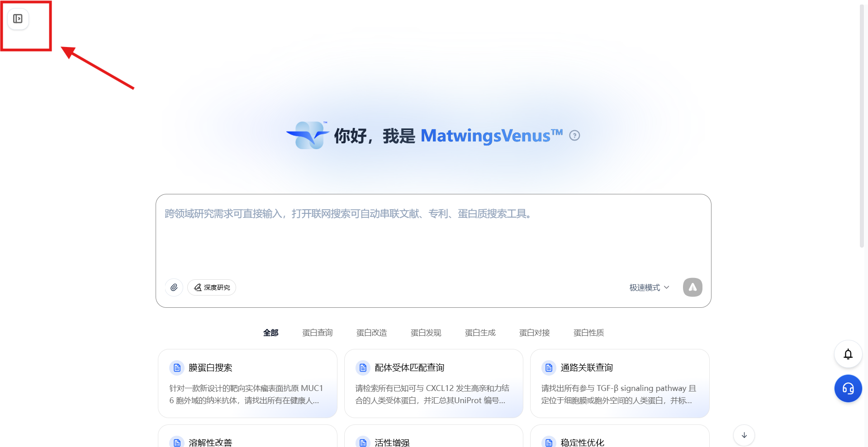The width and height of the screenshot is (868, 447).
Task: Switch to the 蛋白改造 tab
Action: click(372, 333)
